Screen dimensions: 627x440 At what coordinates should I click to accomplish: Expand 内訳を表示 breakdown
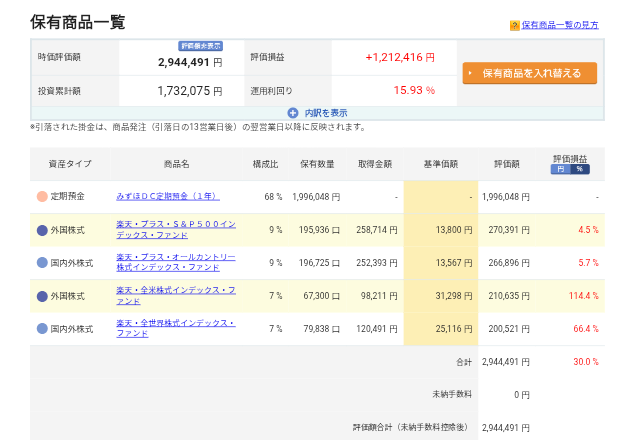325,113
